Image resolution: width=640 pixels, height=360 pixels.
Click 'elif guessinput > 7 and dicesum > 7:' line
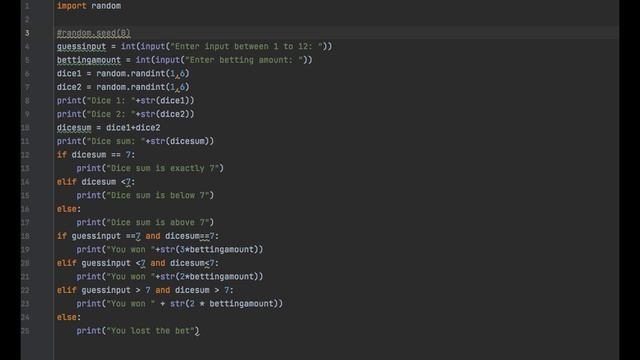tap(145, 290)
